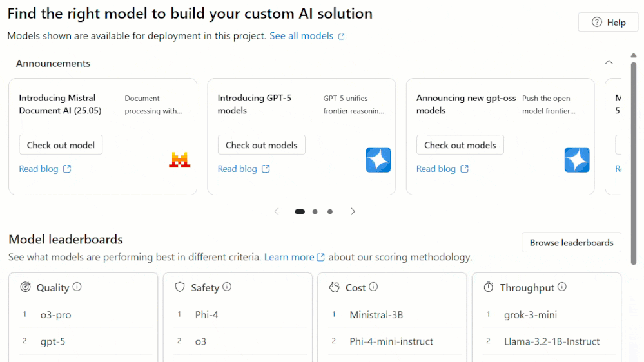
Task: Go to previous announcements carousel page
Action: [277, 211]
